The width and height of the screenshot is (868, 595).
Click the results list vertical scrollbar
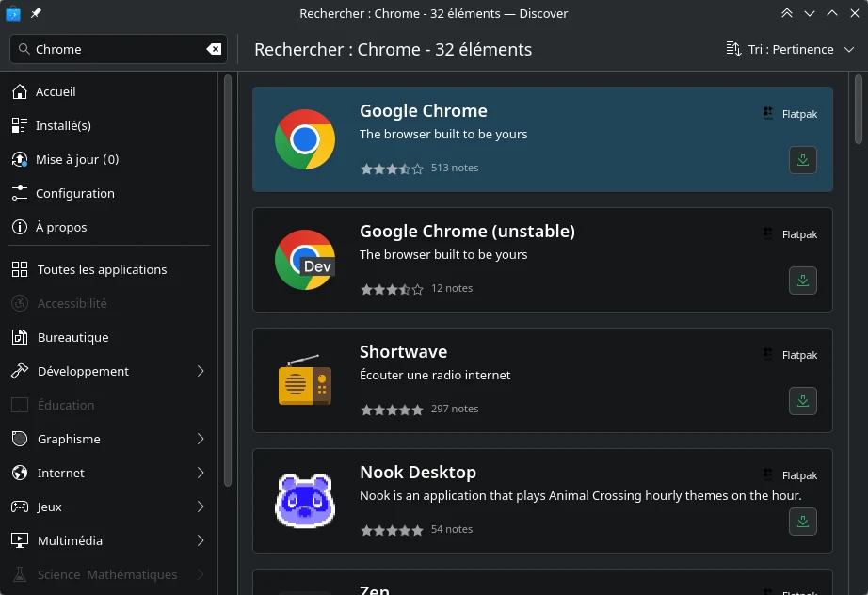point(858,109)
